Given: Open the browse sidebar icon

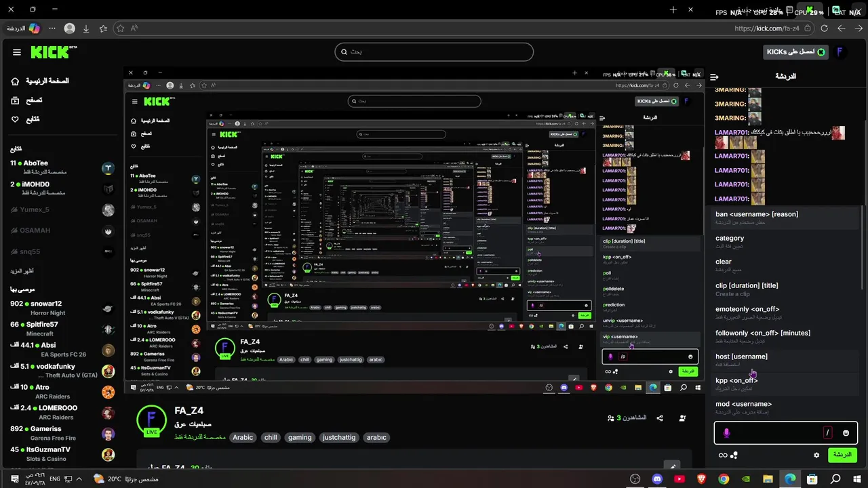Looking at the screenshot, I should click(15, 100).
